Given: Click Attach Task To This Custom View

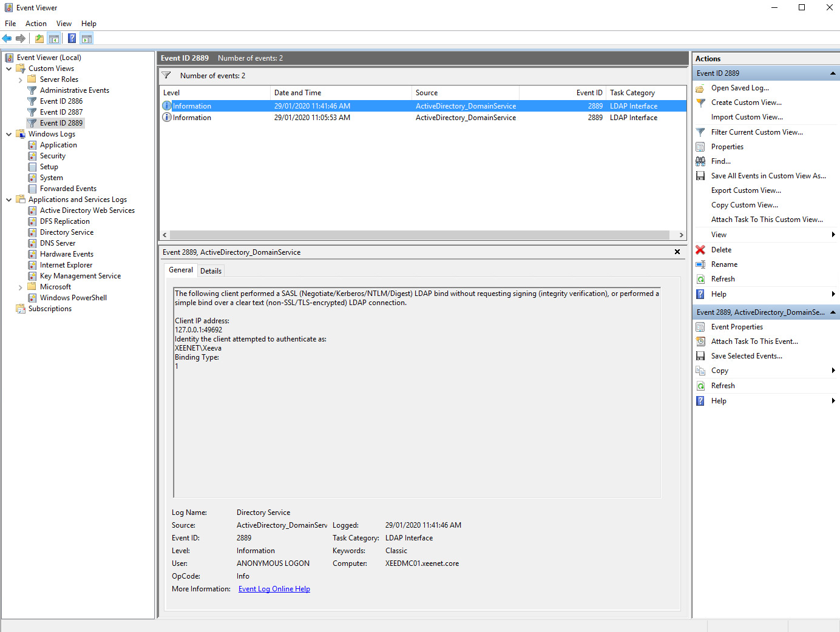Looking at the screenshot, I should click(x=767, y=220).
